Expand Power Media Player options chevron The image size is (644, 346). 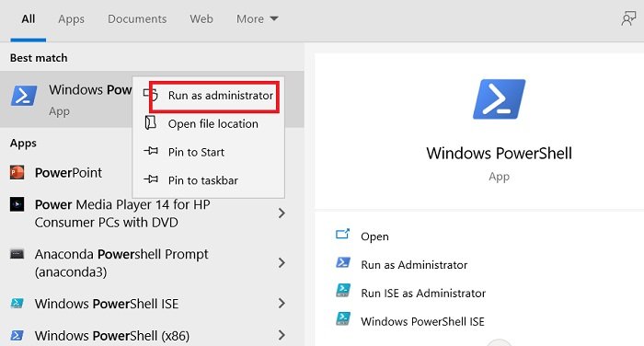tap(282, 213)
